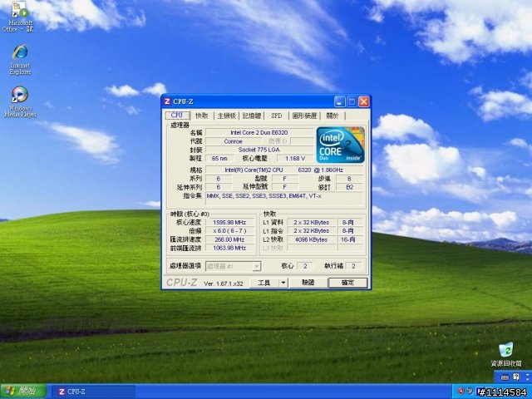Switch to the 關於 tab
532x399 pixels.
[x=332, y=116]
